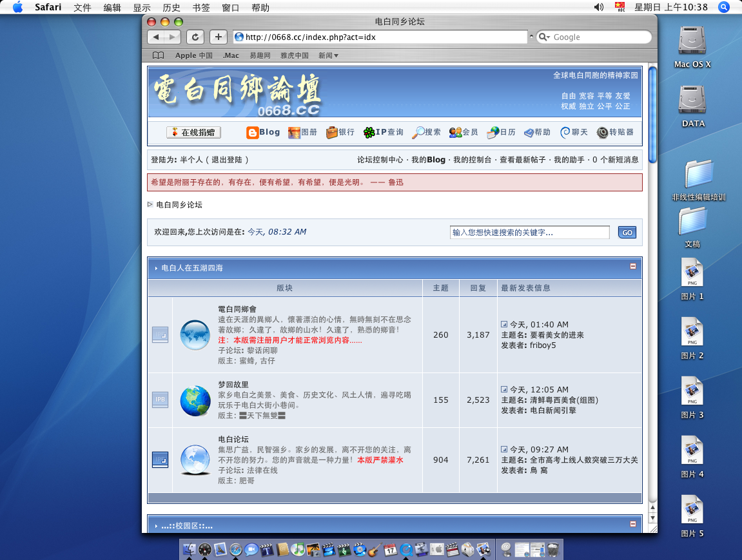Click the 在线捐赠 donate button

193,133
